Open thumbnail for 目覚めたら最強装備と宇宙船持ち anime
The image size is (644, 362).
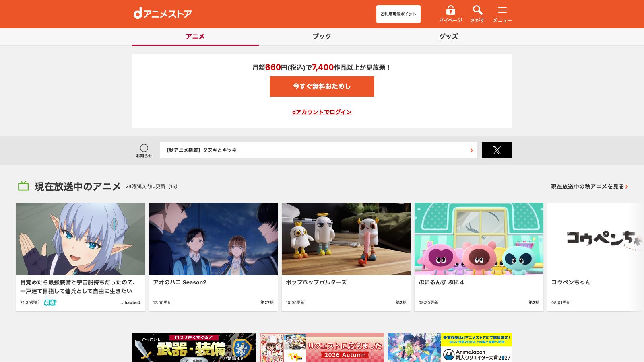click(80, 239)
